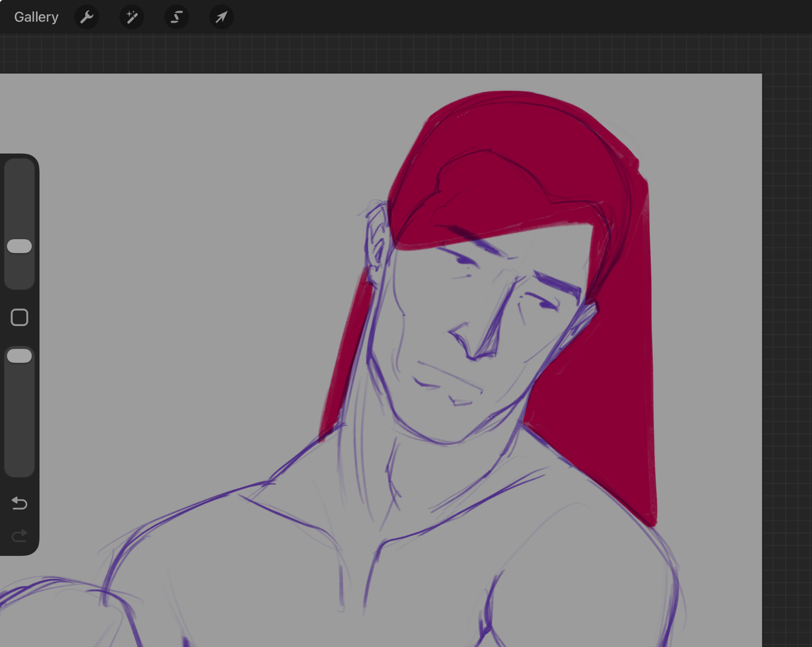Activate the Transform arrow tool

(x=221, y=17)
